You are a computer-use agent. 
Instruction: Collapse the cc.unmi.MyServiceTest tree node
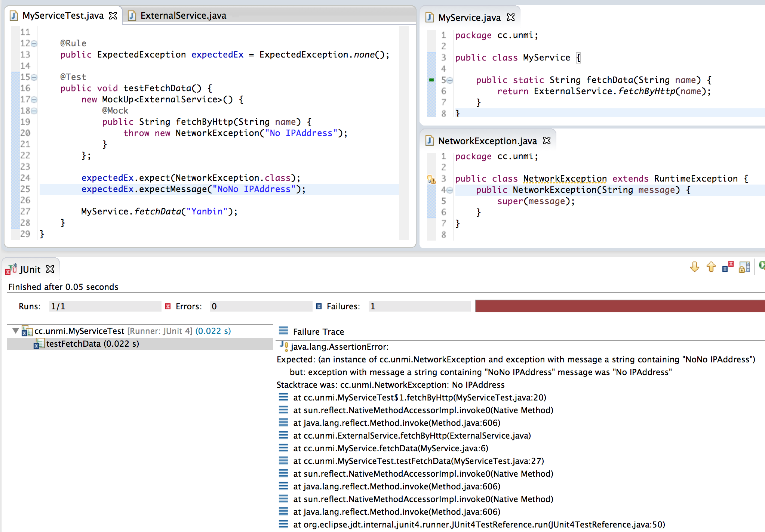[15, 331]
